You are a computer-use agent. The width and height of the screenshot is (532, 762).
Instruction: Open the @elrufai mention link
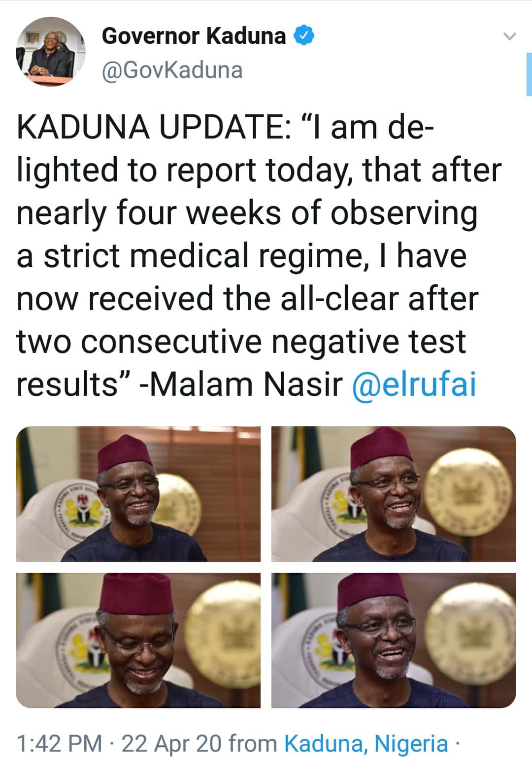coord(415,384)
